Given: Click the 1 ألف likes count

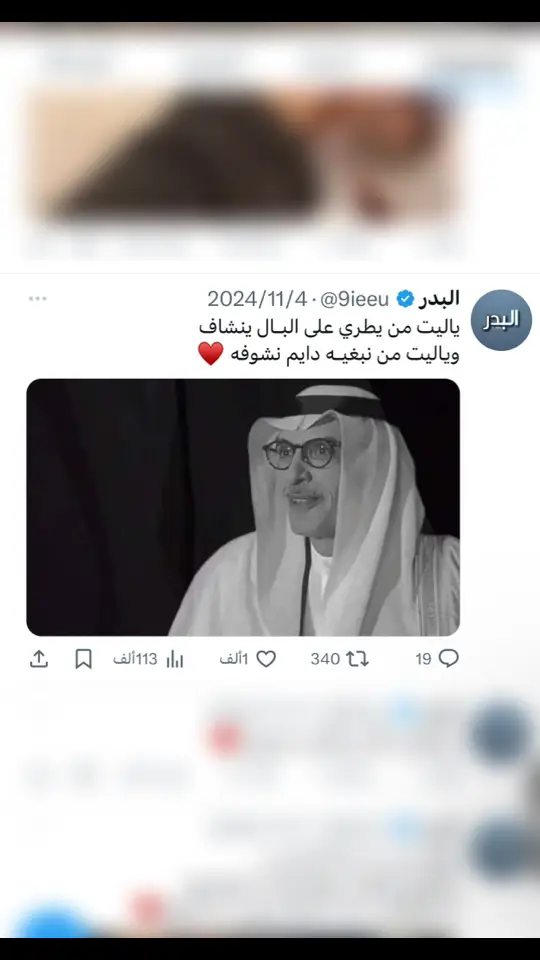Looking at the screenshot, I should point(234,659).
